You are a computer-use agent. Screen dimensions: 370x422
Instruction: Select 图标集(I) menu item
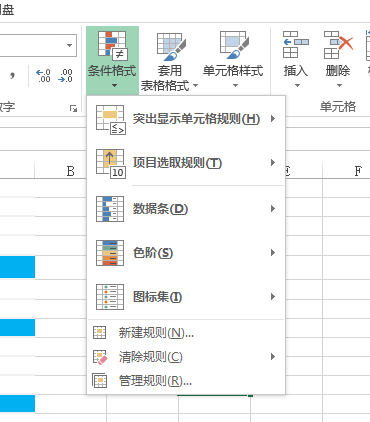pos(186,297)
